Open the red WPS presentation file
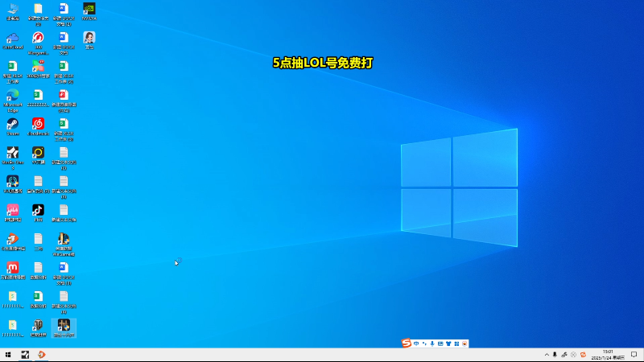644x362 pixels. [x=64, y=101]
